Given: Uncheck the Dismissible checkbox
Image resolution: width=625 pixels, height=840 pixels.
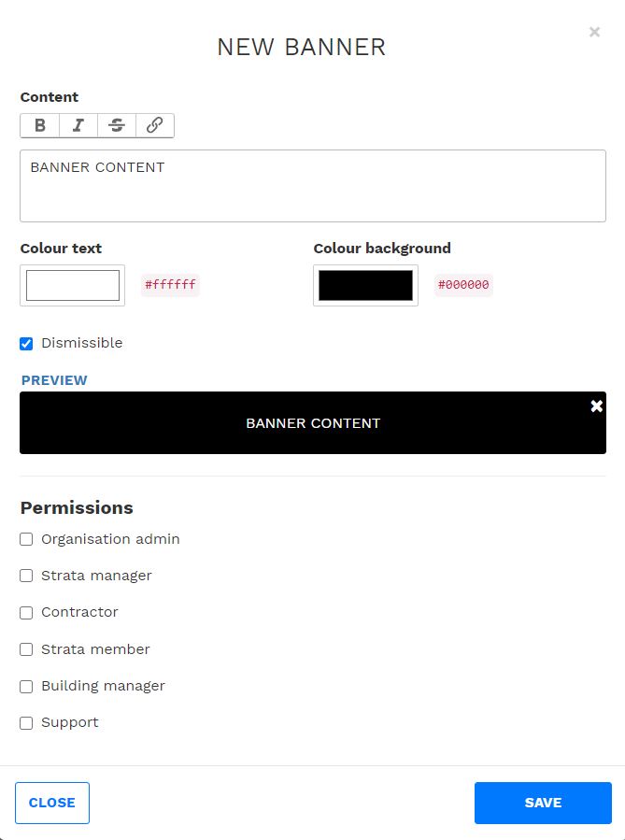Looking at the screenshot, I should pyautogui.click(x=26, y=344).
